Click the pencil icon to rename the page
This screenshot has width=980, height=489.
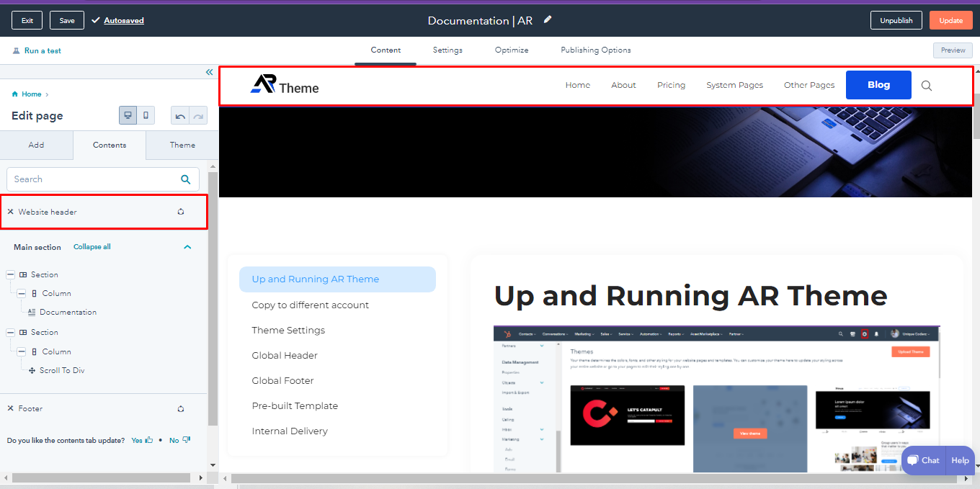[548, 20]
